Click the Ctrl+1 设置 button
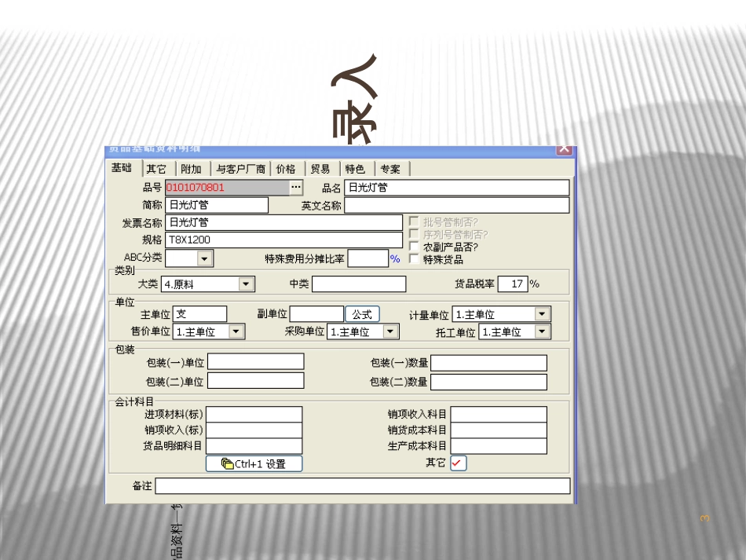Image resolution: width=746 pixels, height=560 pixels. pos(254,463)
